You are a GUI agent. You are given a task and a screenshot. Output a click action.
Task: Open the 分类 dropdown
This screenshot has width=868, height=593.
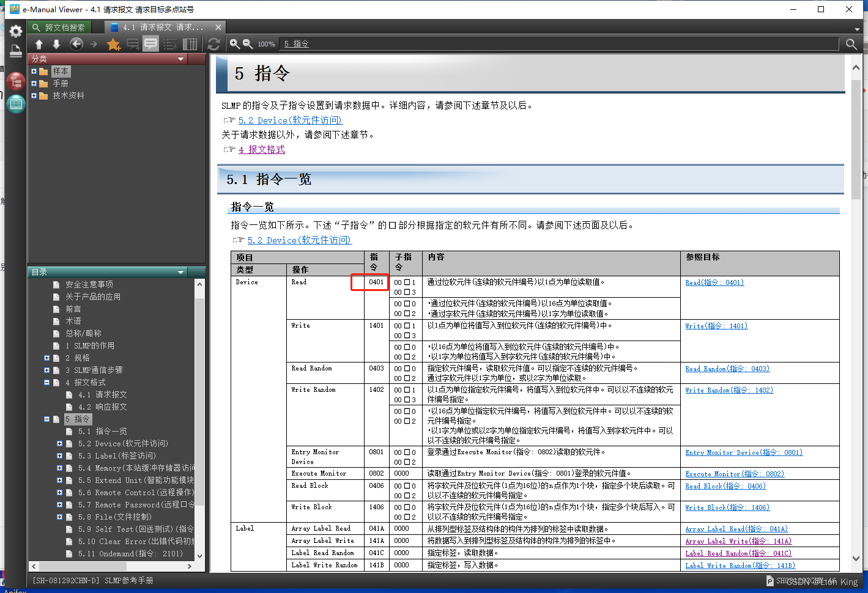pos(180,59)
